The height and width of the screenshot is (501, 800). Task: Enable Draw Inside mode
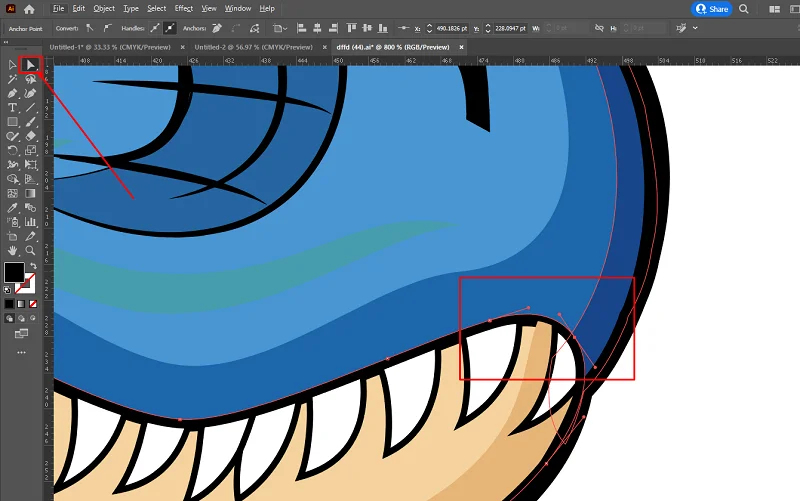click(33, 318)
